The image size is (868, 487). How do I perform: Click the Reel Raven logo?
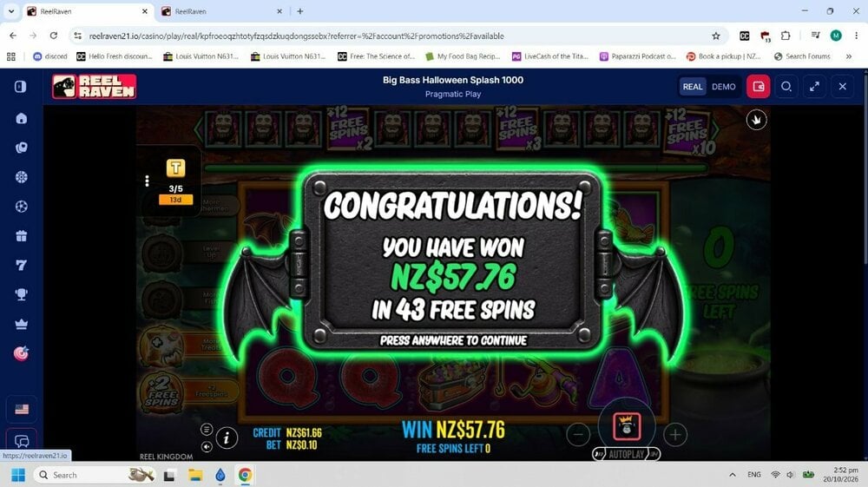click(x=94, y=87)
